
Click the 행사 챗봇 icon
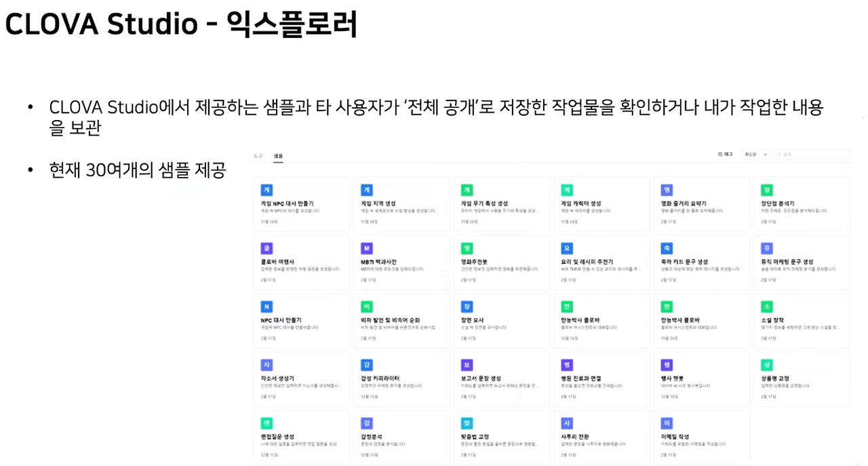(667, 365)
